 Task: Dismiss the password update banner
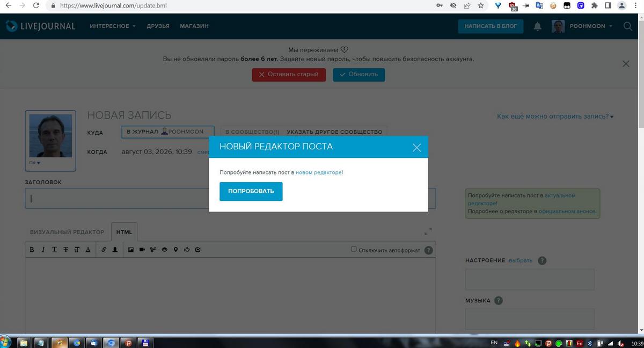626,63
